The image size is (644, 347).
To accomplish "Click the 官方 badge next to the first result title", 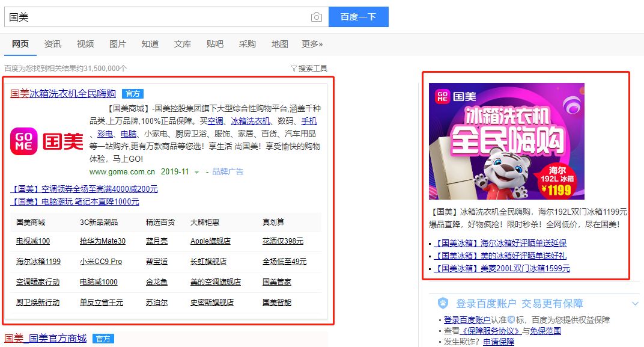I will (x=133, y=94).
